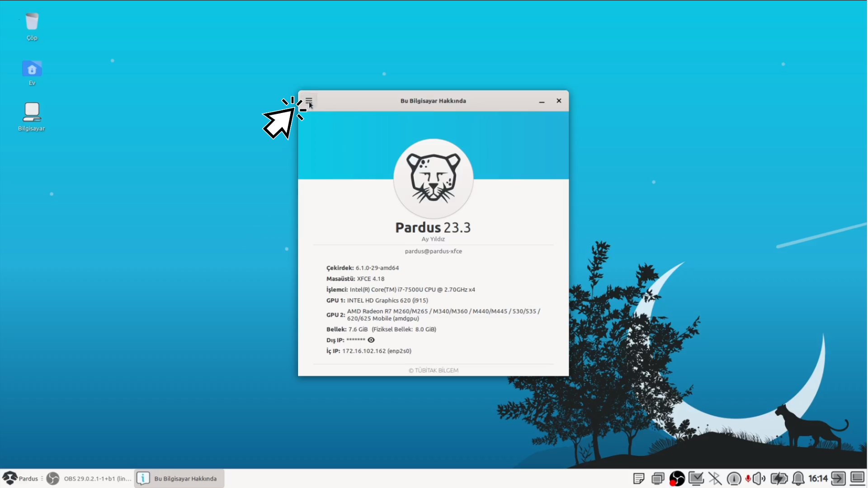Reveal the hidden external IP address

(371, 340)
